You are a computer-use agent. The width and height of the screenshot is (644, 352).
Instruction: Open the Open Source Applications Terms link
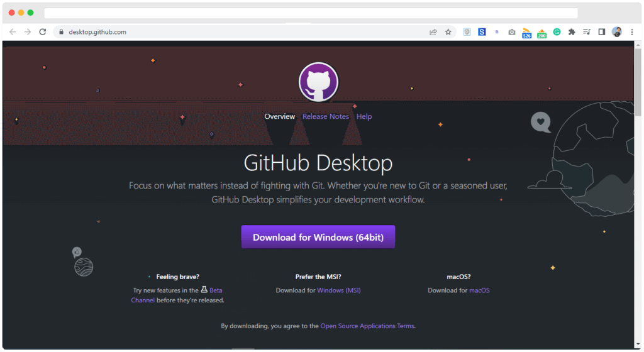tap(367, 326)
